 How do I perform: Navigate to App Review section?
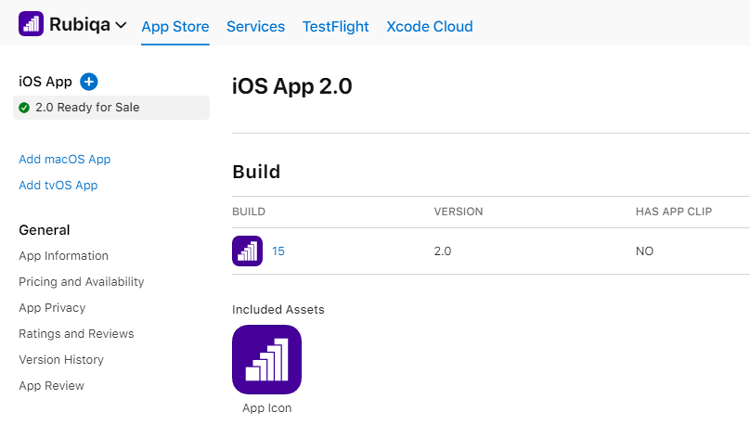[x=52, y=385]
